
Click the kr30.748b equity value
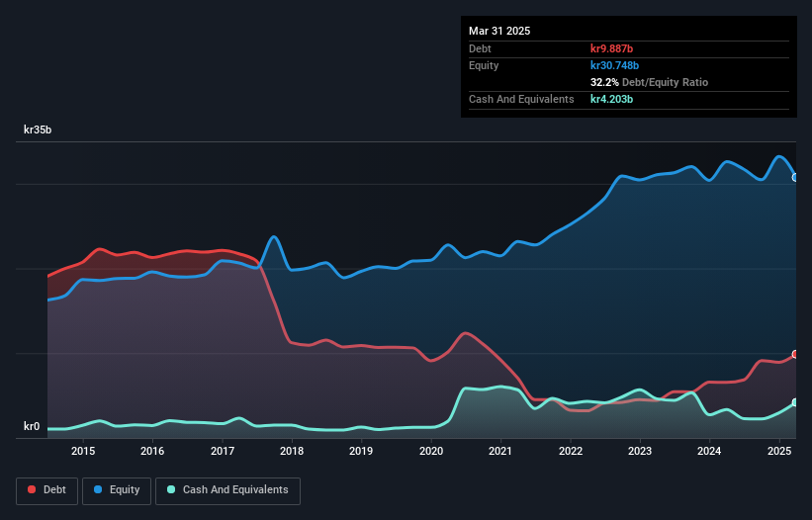(615, 65)
